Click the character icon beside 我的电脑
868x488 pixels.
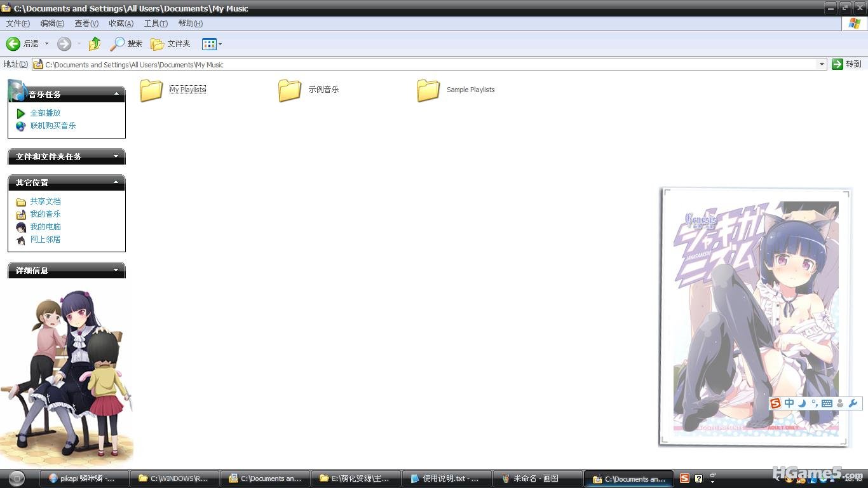(x=21, y=227)
